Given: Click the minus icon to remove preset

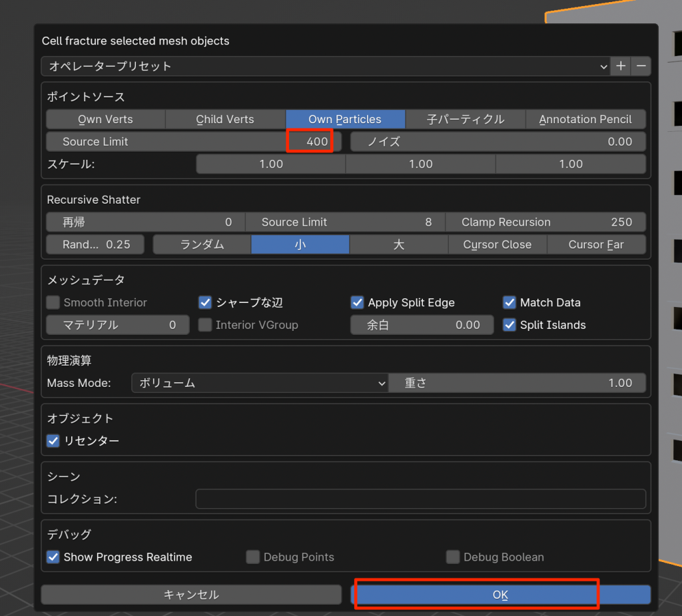Looking at the screenshot, I should coord(641,66).
